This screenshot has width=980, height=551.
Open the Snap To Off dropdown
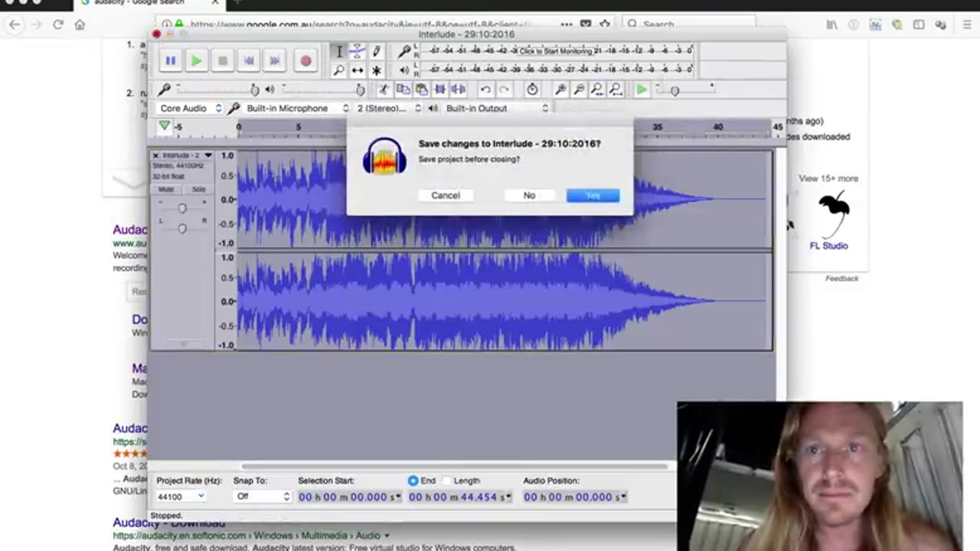(262, 497)
